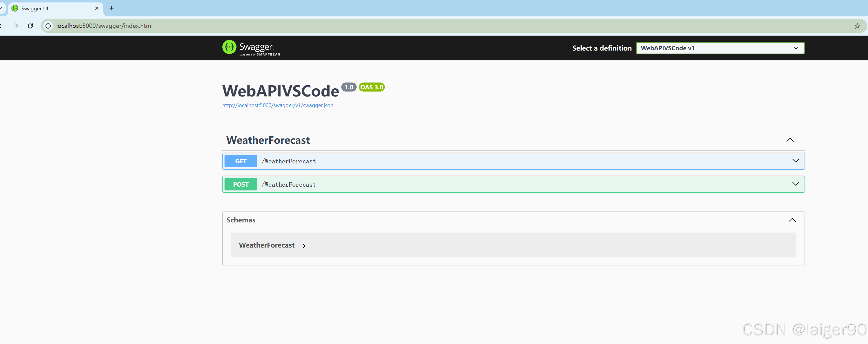This screenshot has height=344, width=868.
Task: Expand the WeatherForecast schema model
Action: 304,246
